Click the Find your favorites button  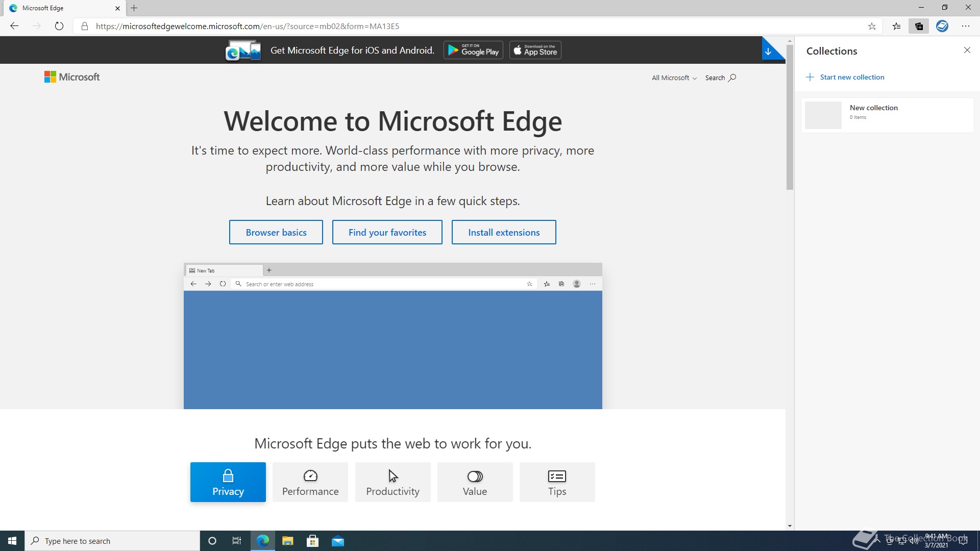click(x=387, y=232)
